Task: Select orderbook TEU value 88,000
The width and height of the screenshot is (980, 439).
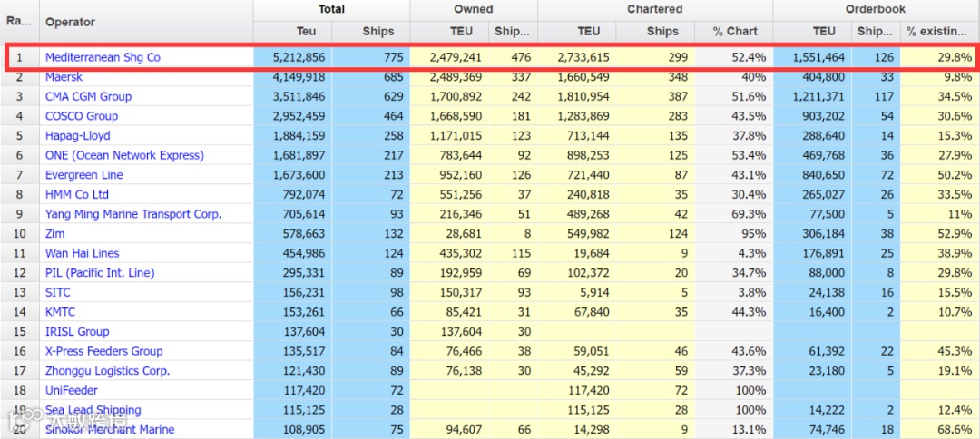Action: pyautogui.click(x=826, y=273)
